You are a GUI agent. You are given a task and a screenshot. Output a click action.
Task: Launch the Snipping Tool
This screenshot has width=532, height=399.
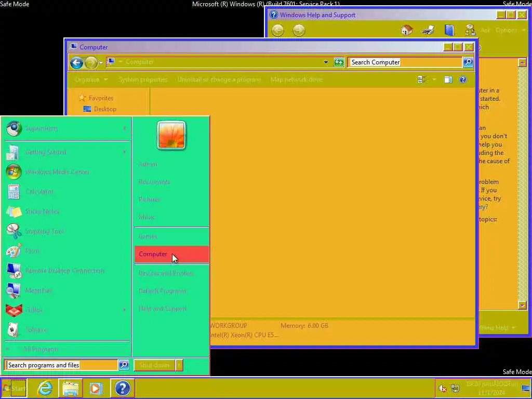[x=66, y=231]
